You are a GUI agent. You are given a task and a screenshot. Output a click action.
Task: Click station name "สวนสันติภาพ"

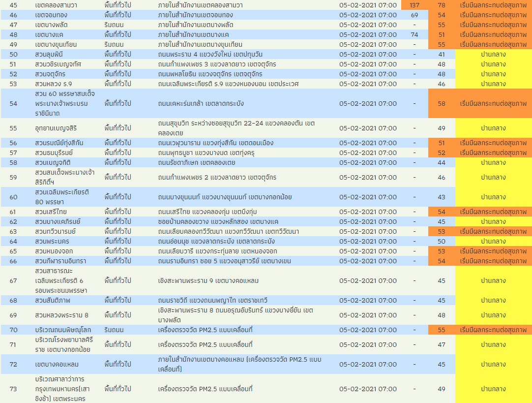(x=53, y=301)
